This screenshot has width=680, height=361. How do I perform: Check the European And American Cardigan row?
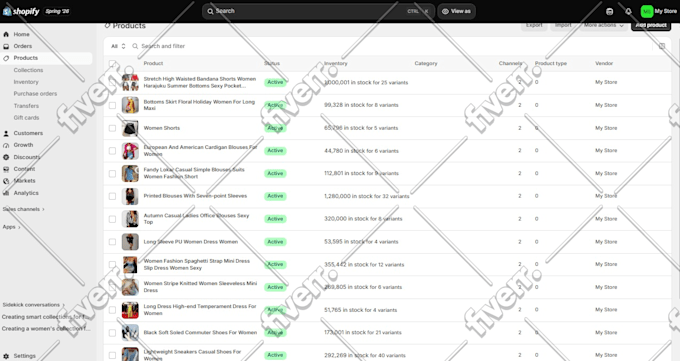[x=112, y=151]
